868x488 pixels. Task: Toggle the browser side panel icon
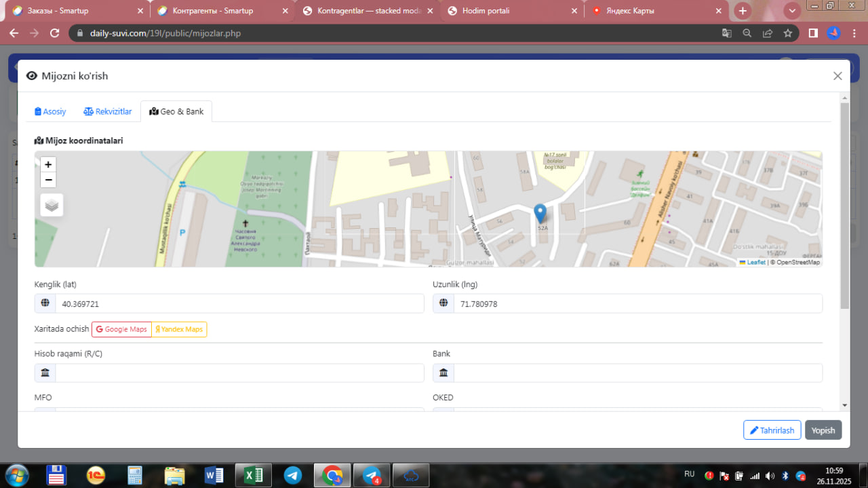(813, 33)
